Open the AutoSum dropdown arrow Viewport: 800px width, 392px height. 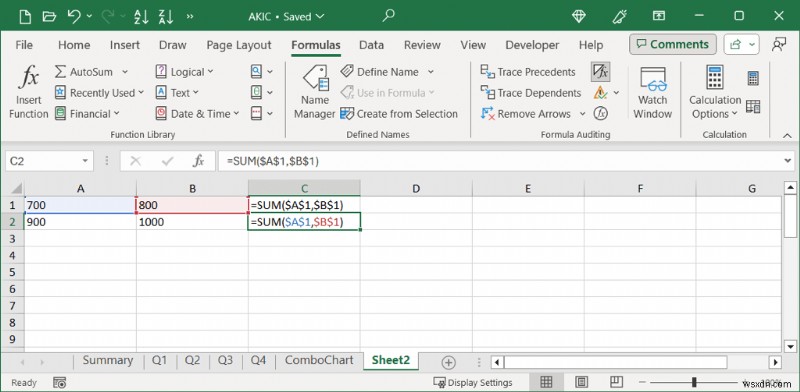125,72
